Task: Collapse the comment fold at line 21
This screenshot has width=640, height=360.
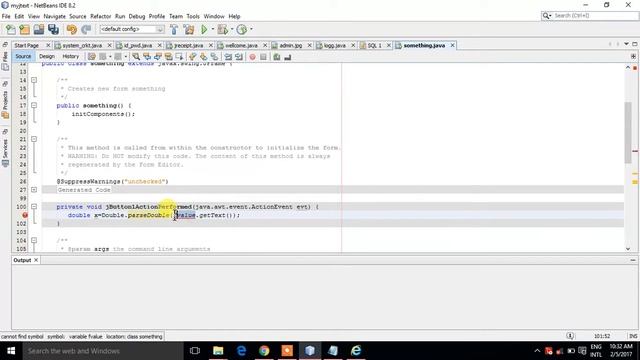Action: pyautogui.click(x=34, y=139)
